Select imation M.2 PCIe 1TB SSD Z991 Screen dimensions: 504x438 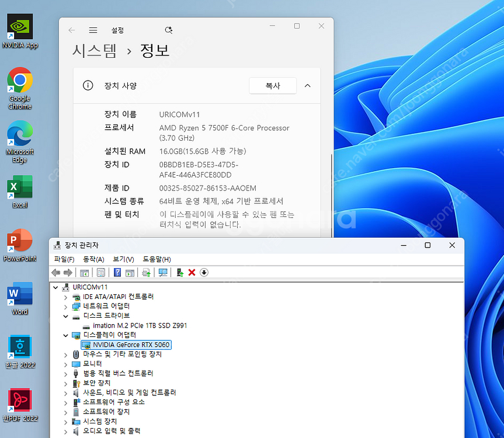tap(140, 325)
